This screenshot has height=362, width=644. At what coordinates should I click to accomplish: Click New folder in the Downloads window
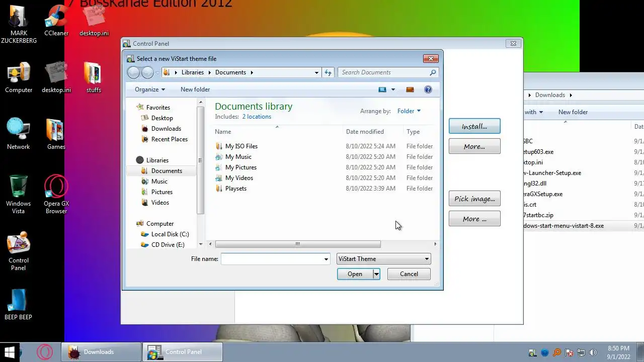pyautogui.click(x=573, y=112)
